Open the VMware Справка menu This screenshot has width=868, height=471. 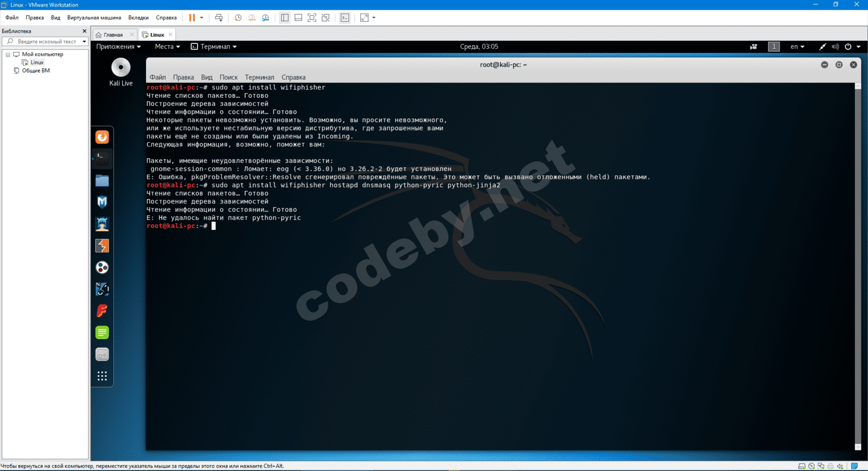point(167,18)
